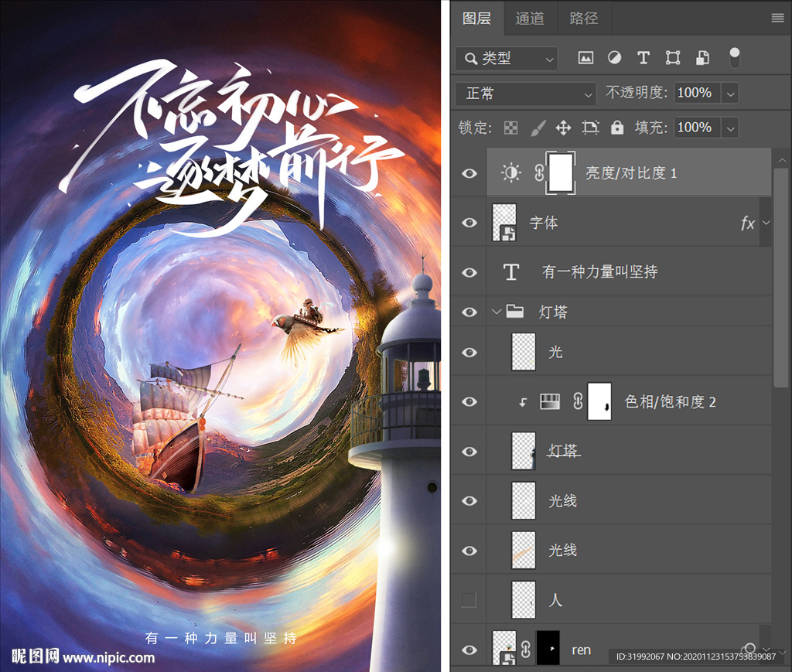Filter layers by smart object icon

pyautogui.click(x=702, y=58)
